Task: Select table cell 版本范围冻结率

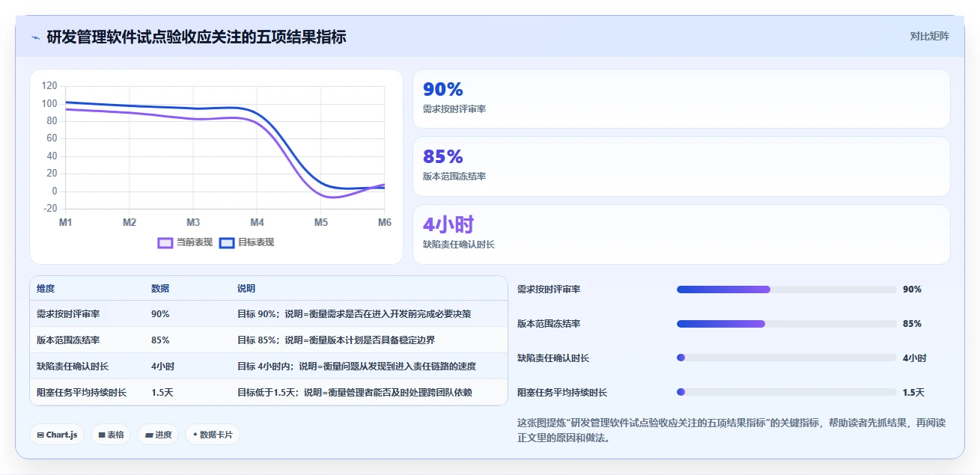Action: point(68,340)
